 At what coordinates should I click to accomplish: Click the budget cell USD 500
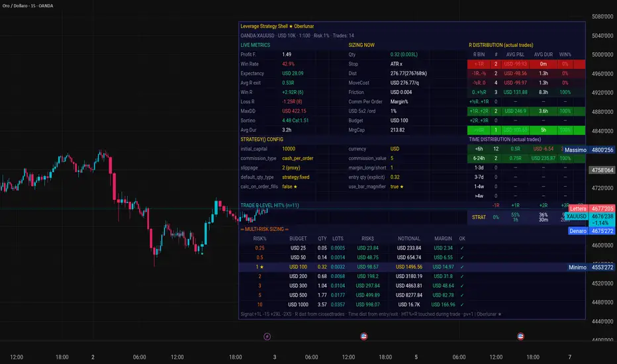(x=298, y=295)
